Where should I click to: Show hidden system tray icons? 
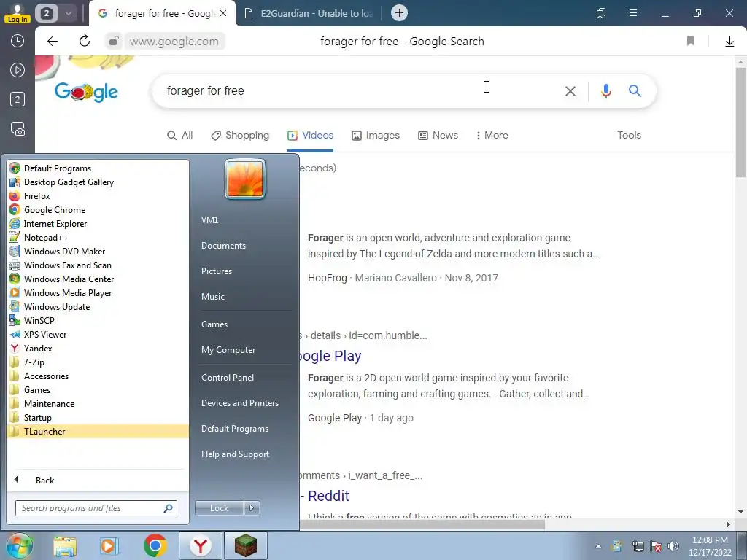pyautogui.click(x=598, y=546)
